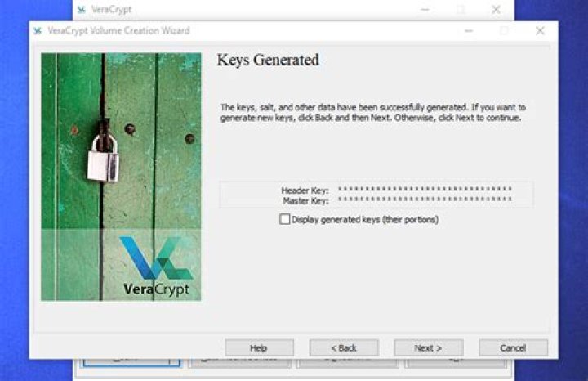Image resolution: width=588 pixels, height=381 pixels.
Task: Click the Help button
Action: coord(259,348)
